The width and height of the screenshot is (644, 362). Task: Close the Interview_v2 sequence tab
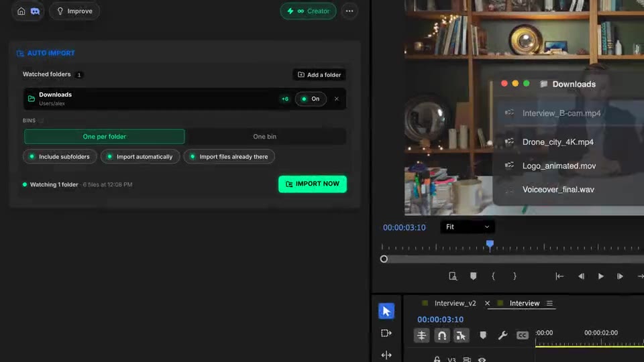[x=487, y=303]
